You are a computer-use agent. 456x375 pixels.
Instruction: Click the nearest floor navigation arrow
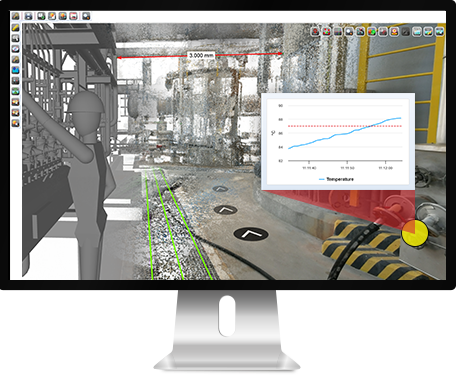click(x=251, y=234)
